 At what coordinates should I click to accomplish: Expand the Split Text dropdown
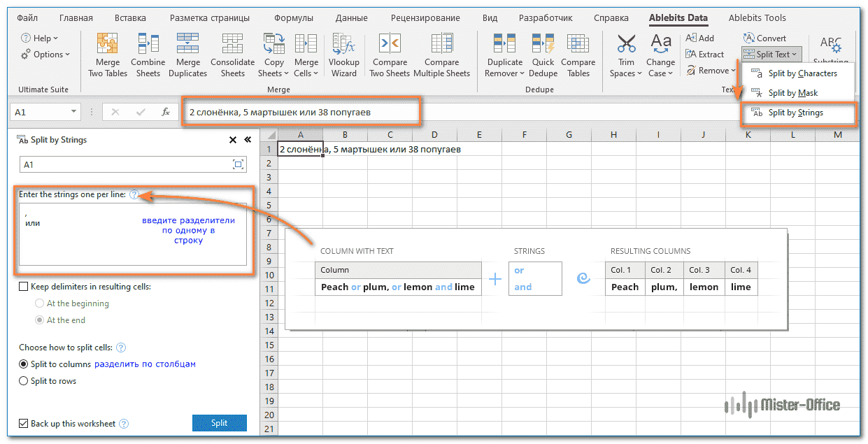coord(769,54)
